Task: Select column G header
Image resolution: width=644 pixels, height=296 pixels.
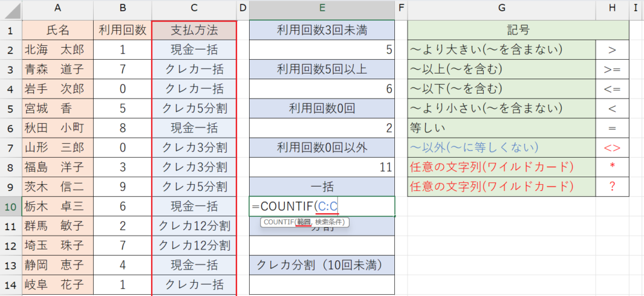Action: pyautogui.click(x=501, y=9)
